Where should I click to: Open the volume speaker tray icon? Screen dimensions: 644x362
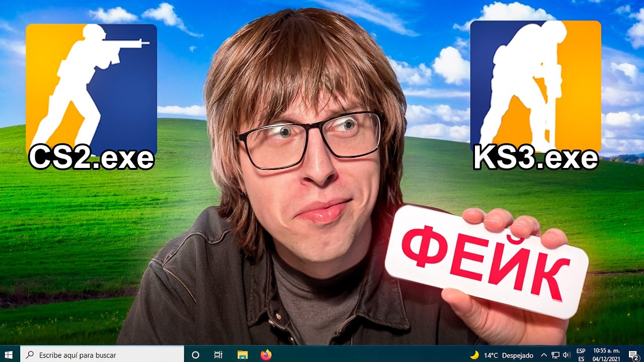[567, 355]
